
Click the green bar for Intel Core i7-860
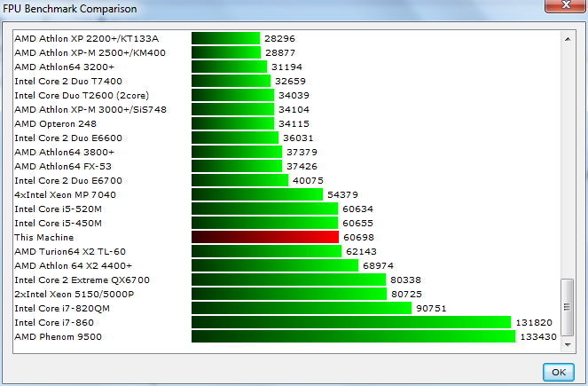351,322
